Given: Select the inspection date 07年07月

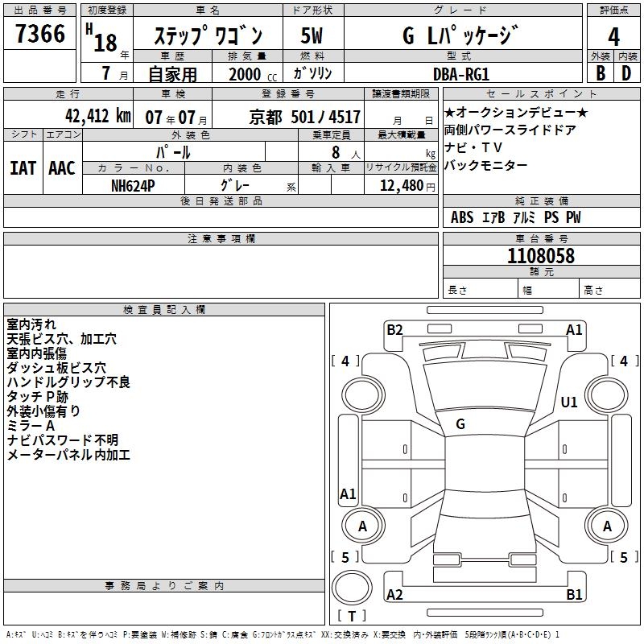Looking at the screenshot, I should click(x=176, y=118).
